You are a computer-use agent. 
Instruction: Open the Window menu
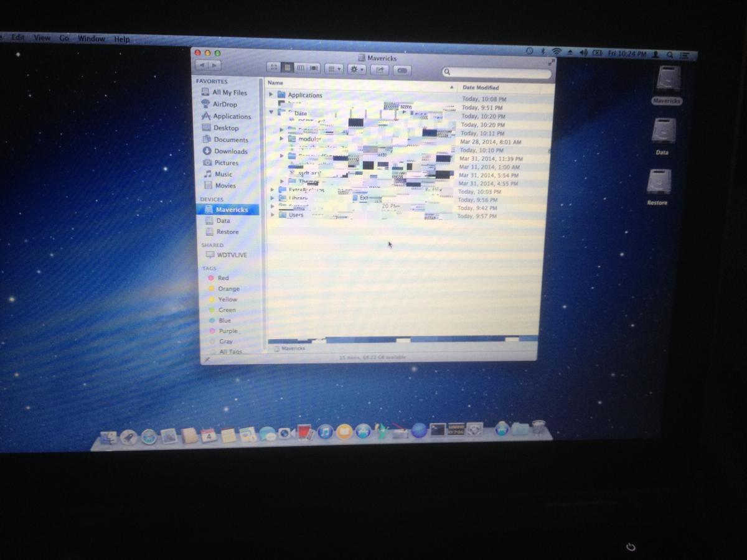click(x=91, y=39)
